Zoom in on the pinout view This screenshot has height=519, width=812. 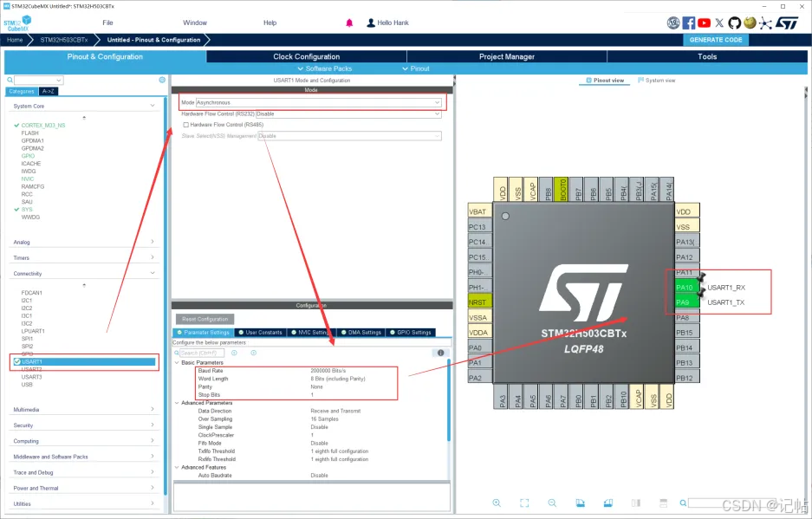497,503
